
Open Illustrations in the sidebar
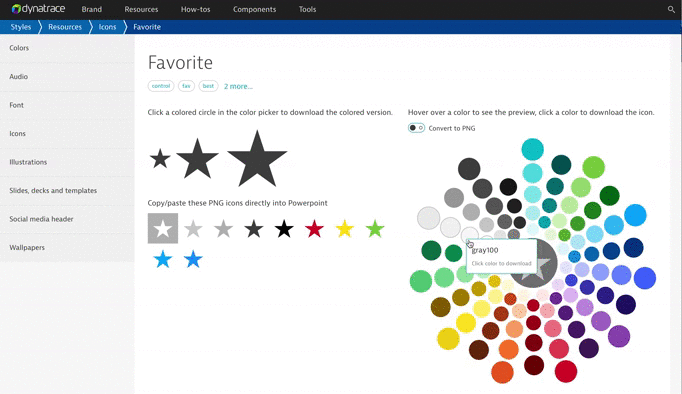67,162
